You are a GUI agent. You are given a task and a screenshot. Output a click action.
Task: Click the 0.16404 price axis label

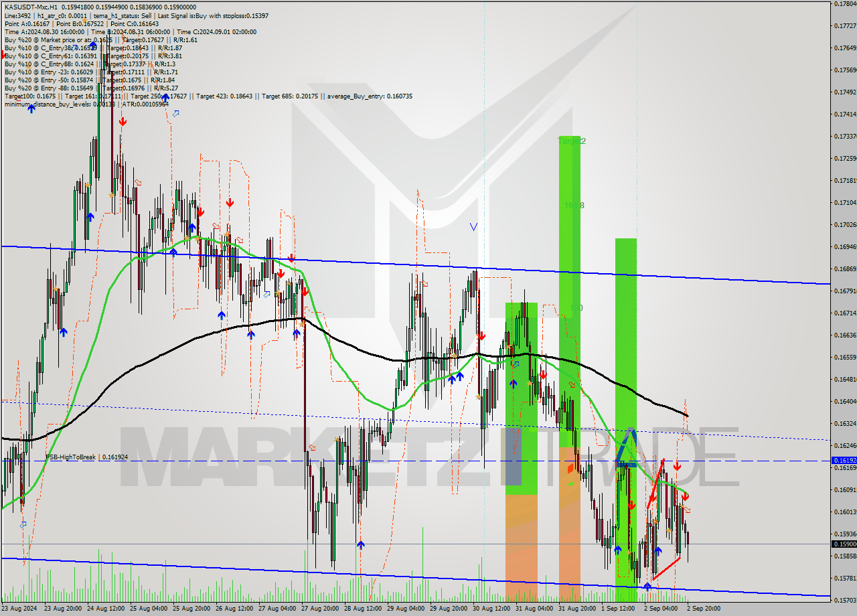pyautogui.click(x=845, y=402)
